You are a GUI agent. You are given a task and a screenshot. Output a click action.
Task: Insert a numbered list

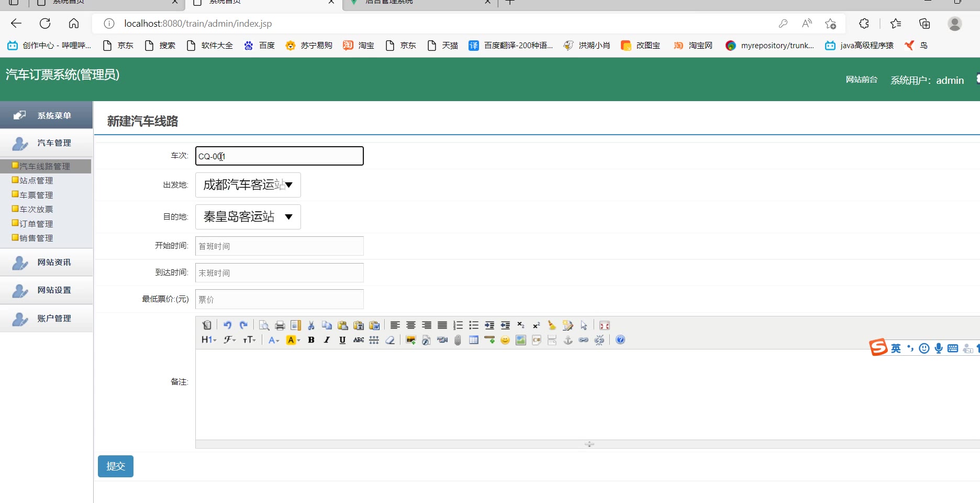pos(458,325)
